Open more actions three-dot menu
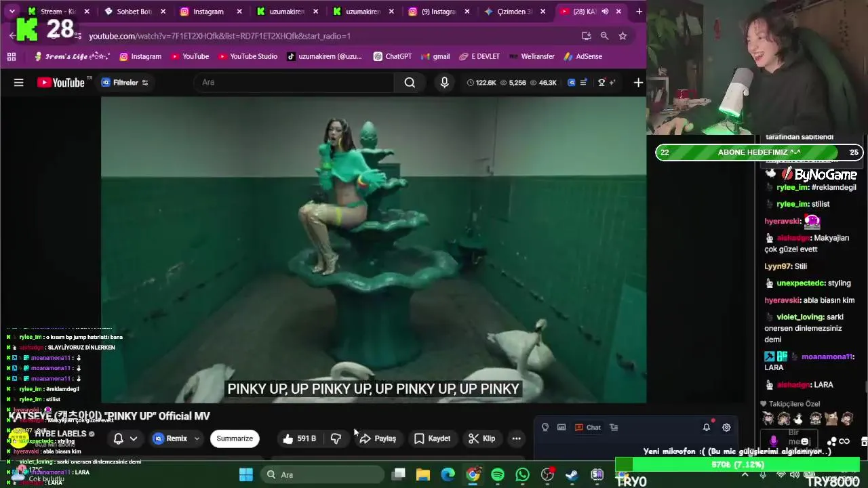This screenshot has height=488, width=868. point(516,439)
